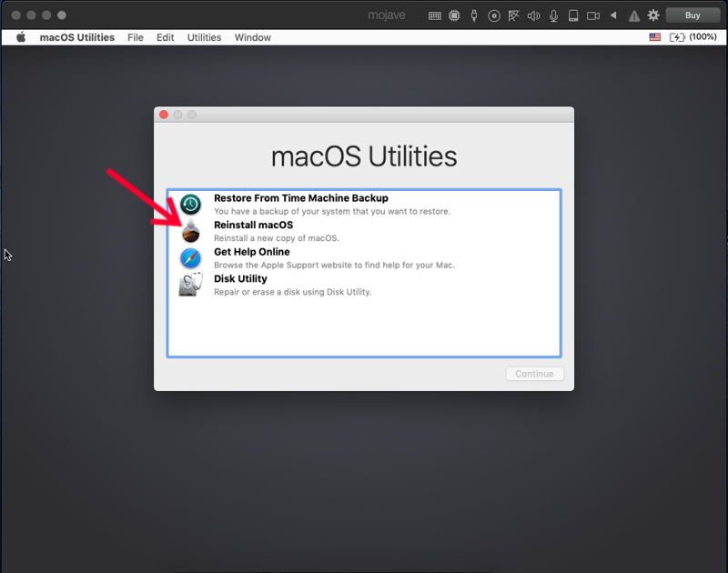
Task: Open the gear settings icon
Action: coord(652,15)
